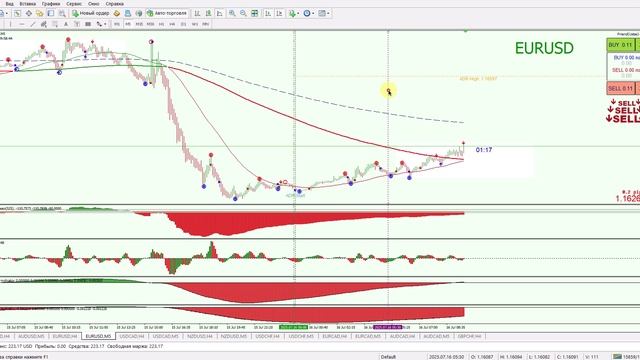The image size is (640, 360).
Task: Open the Окно menu
Action: (x=94, y=4)
